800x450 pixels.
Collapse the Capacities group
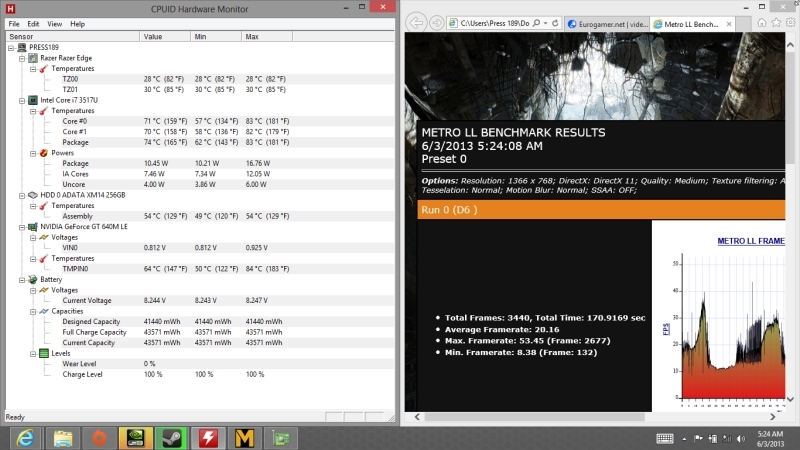coord(33,311)
